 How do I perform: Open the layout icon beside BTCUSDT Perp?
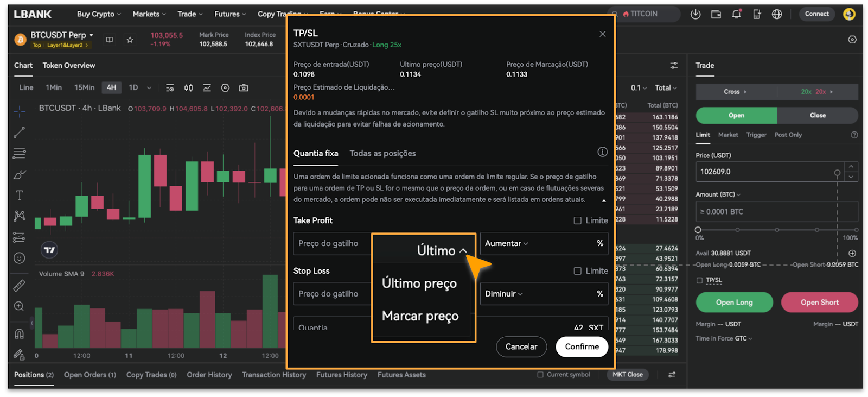click(x=110, y=40)
